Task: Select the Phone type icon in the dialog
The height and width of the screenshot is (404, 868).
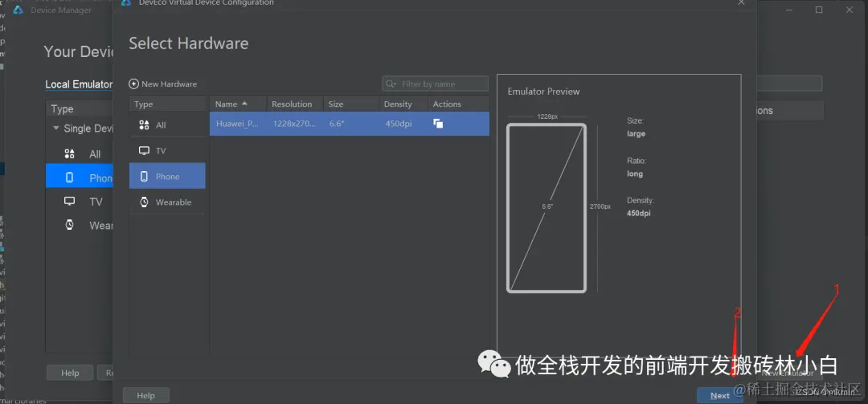Action: pos(144,177)
